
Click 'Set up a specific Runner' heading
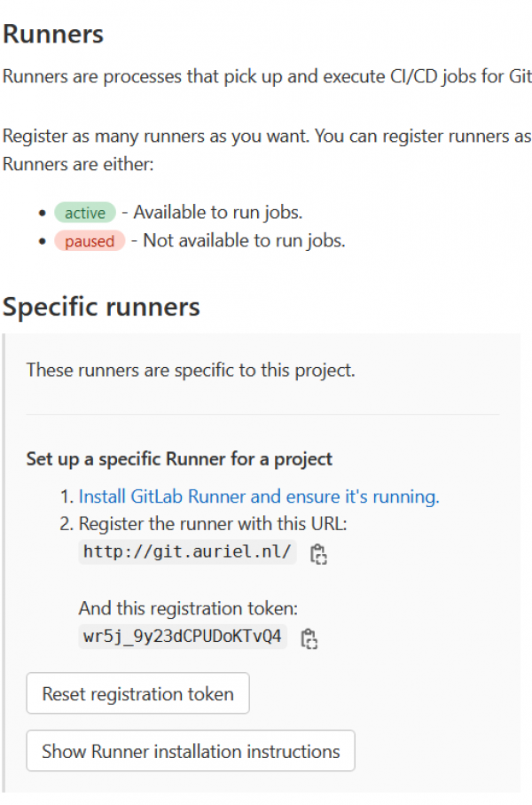[179, 459]
